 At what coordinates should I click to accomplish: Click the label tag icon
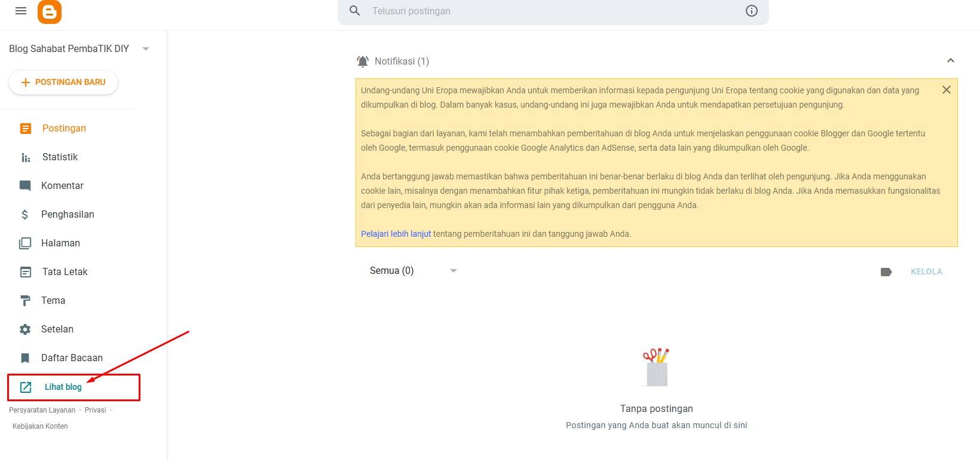(x=886, y=271)
